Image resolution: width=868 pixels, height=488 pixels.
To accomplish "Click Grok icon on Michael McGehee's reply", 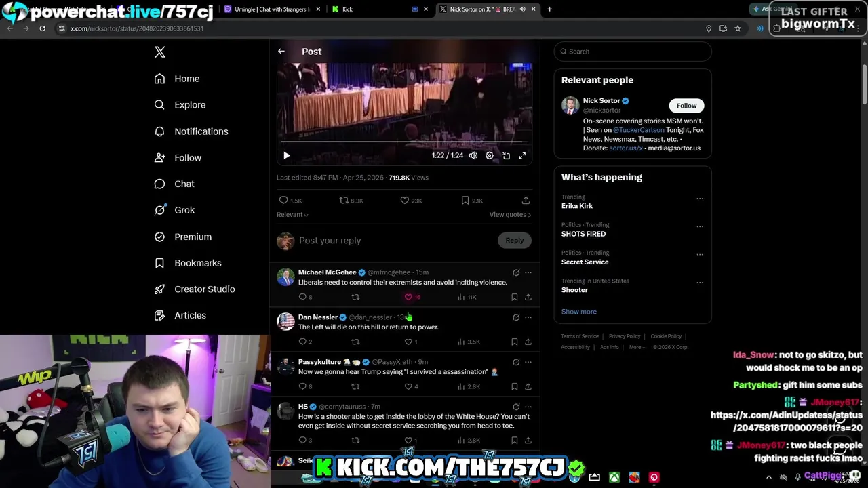I will [516, 272].
